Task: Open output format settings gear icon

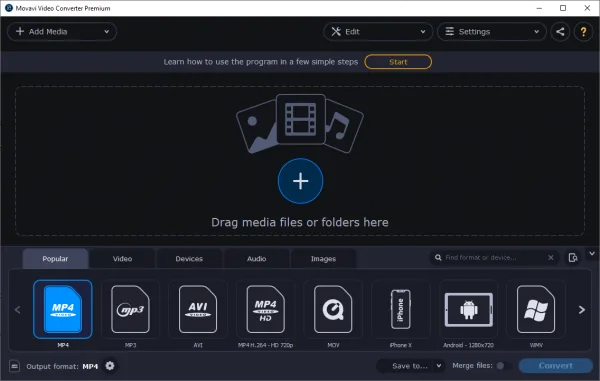Action: click(110, 366)
